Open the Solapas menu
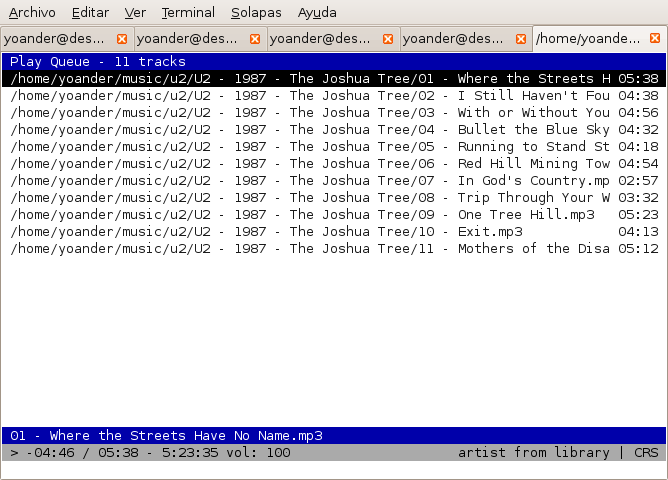This screenshot has width=668, height=480. (x=256, y=12)
